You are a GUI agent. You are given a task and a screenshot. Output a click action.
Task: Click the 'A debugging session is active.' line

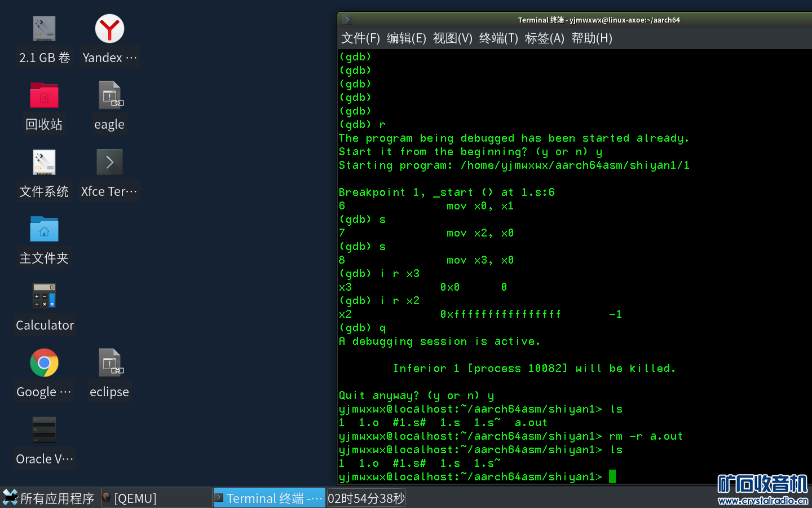coord(440,341)
